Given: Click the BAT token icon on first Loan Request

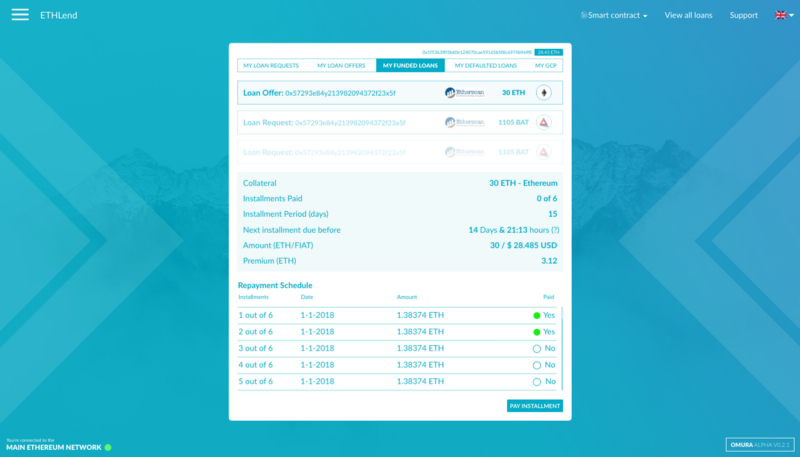Looking at the screenshot, I should pyautogui.click(x=544, y=123).
